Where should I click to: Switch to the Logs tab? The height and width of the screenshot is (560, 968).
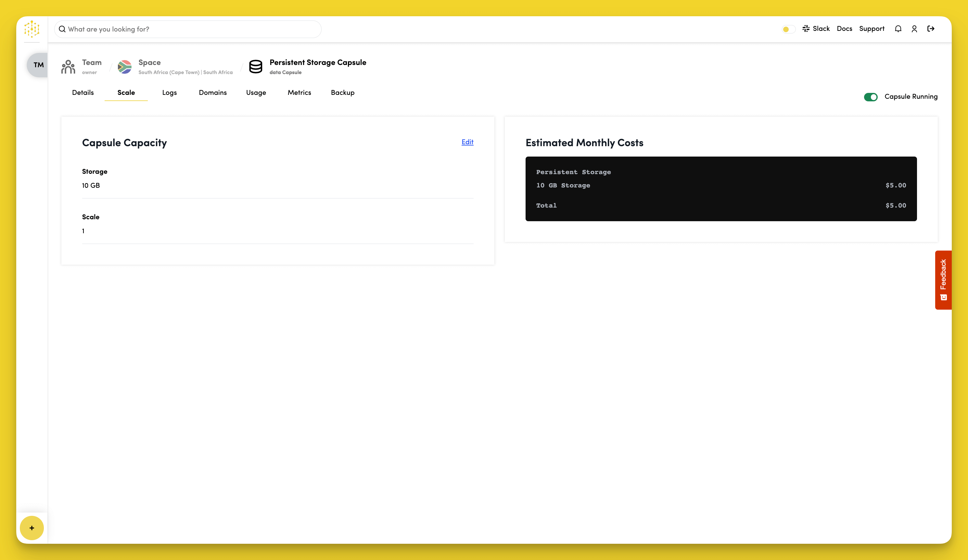170,93
